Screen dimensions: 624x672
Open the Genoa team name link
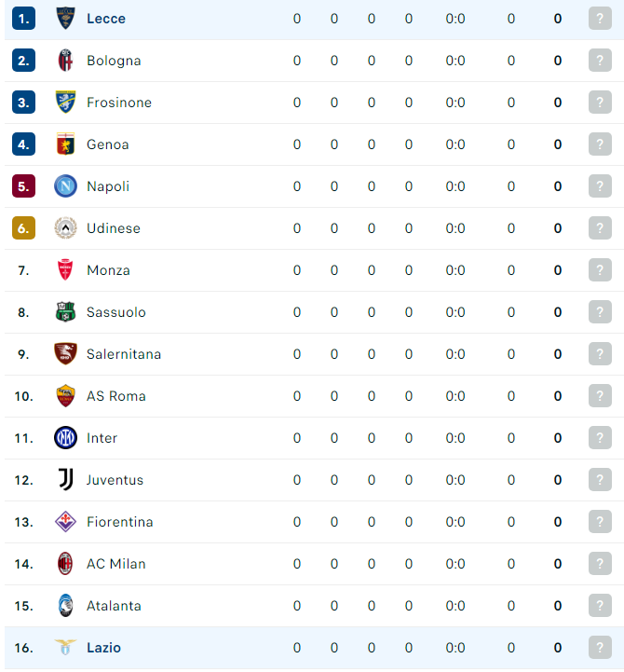click(x=107, y=144)
